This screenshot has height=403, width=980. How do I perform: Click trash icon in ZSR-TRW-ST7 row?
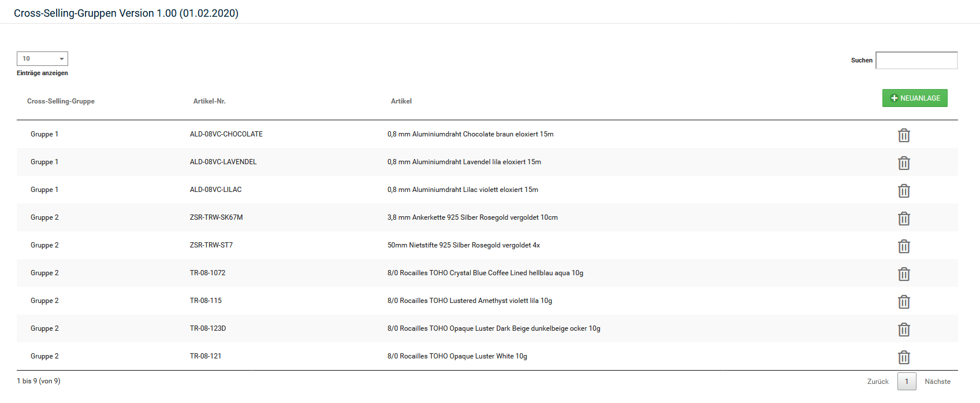[x=904, y=246]
